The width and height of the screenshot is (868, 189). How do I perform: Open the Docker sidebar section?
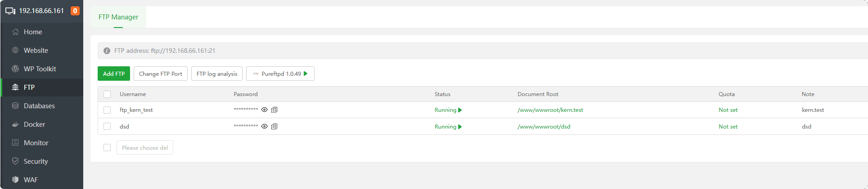pyautogui.click(x=34, y=124)
